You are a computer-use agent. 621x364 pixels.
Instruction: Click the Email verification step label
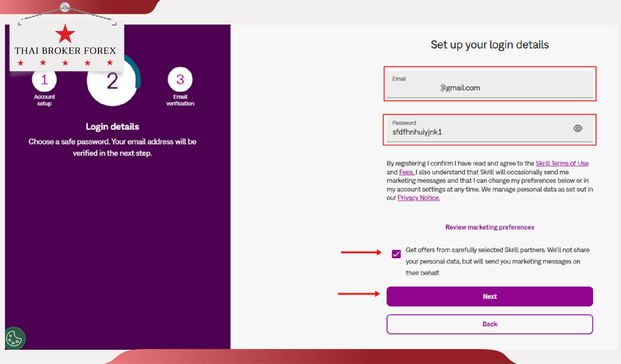click(180, 100)
